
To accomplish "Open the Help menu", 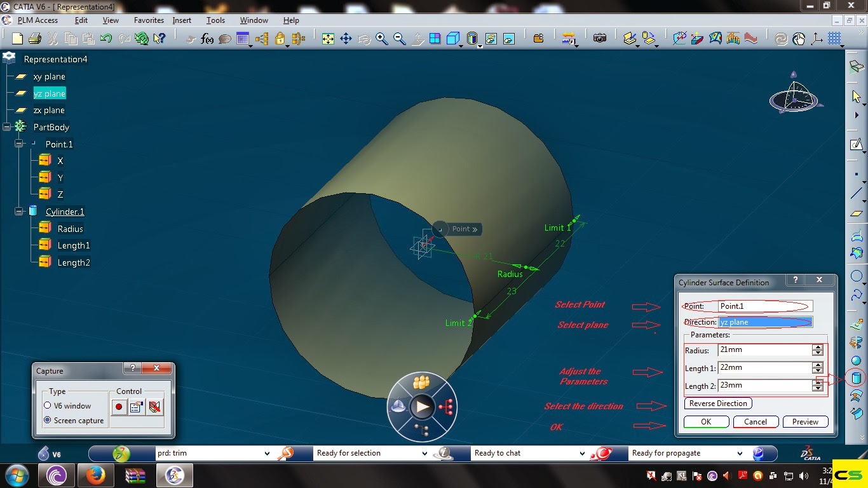I will (291, 20).
